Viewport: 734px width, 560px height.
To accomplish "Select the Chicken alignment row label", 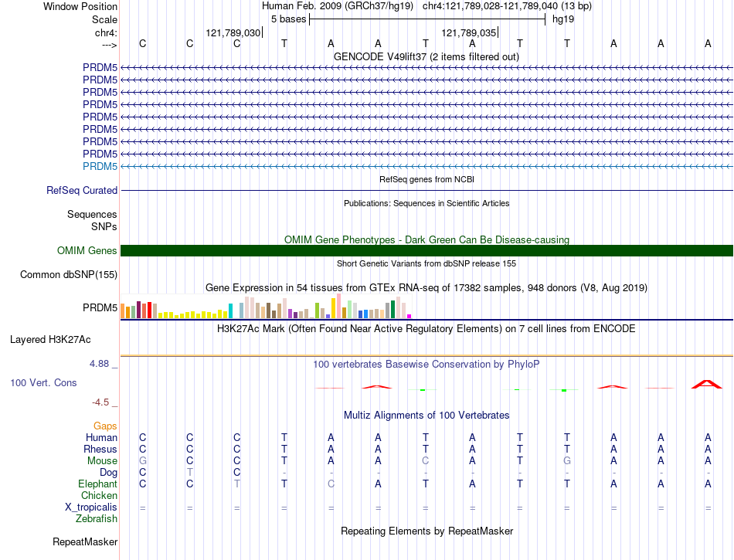I will tap(99, 495).
